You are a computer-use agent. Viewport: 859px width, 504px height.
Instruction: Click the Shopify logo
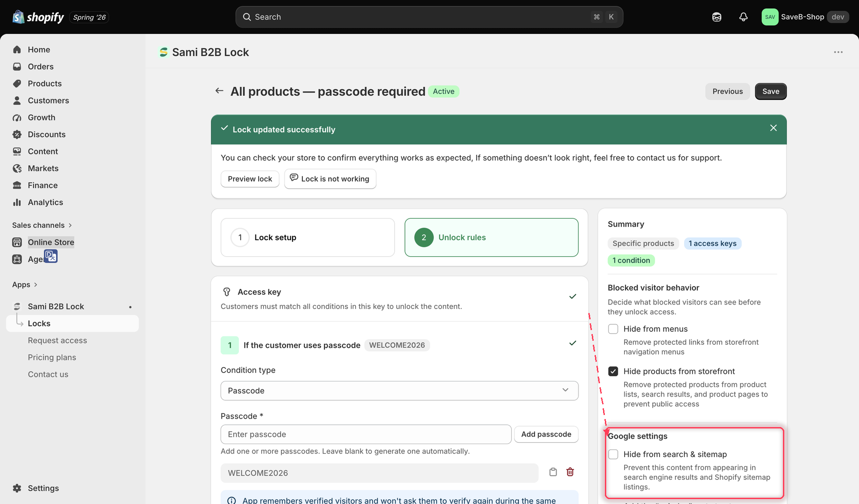pyautogui.click(x=38, y=17)
